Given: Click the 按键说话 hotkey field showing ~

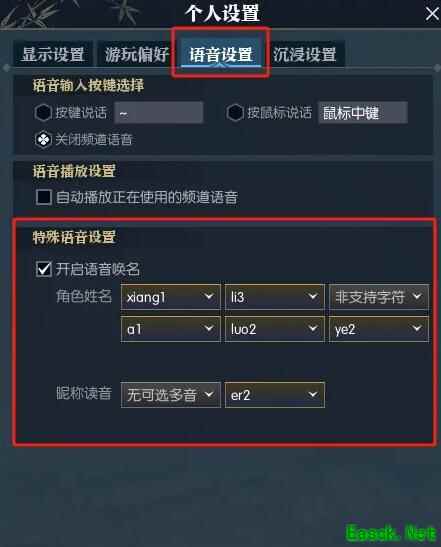Looking at the screenshot, I should 159,113.
